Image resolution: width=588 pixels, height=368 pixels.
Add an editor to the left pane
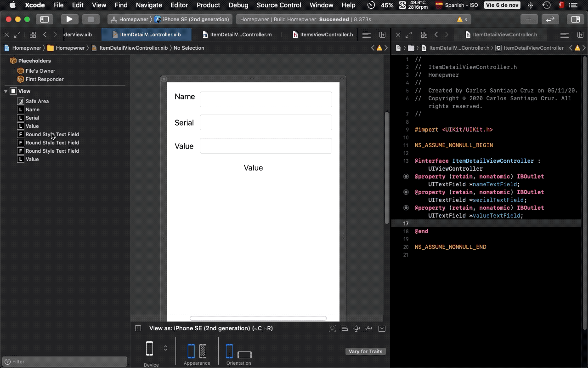click(x=382, y=34)
